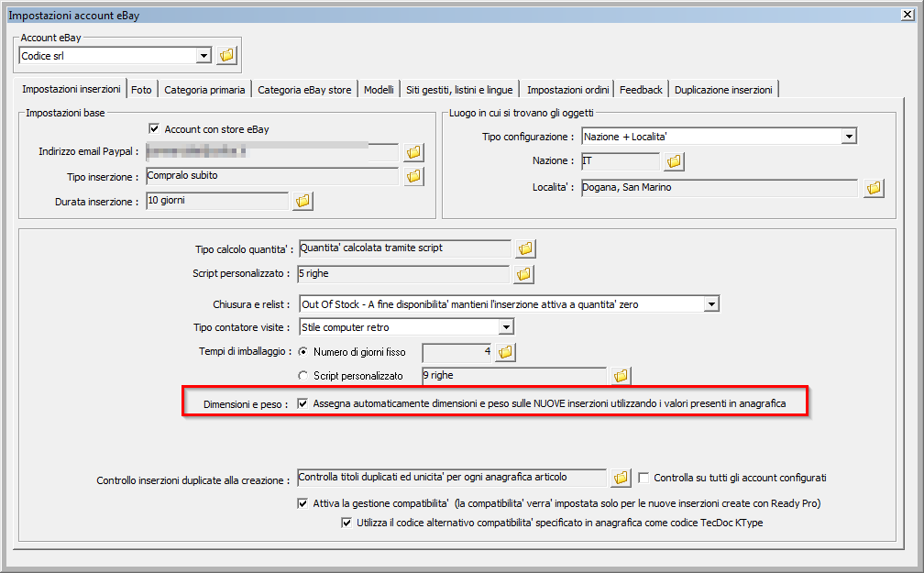This screenshot has width=924, height=573.
Task: Expand Chiusura e relist Out Of Stock dropdown
Action: (x=711, y=304)
